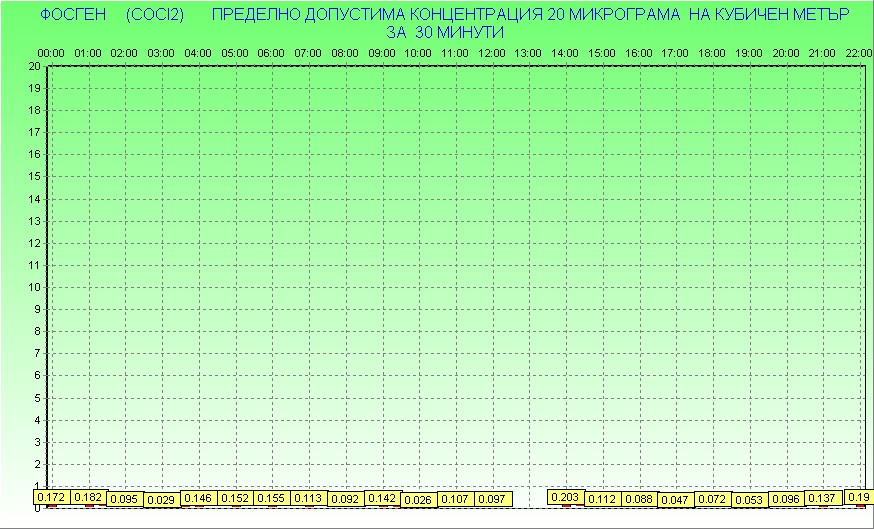The image size is (874, 529).
Task: Click the 18:00 time axis label
Action: click(712, 54)
